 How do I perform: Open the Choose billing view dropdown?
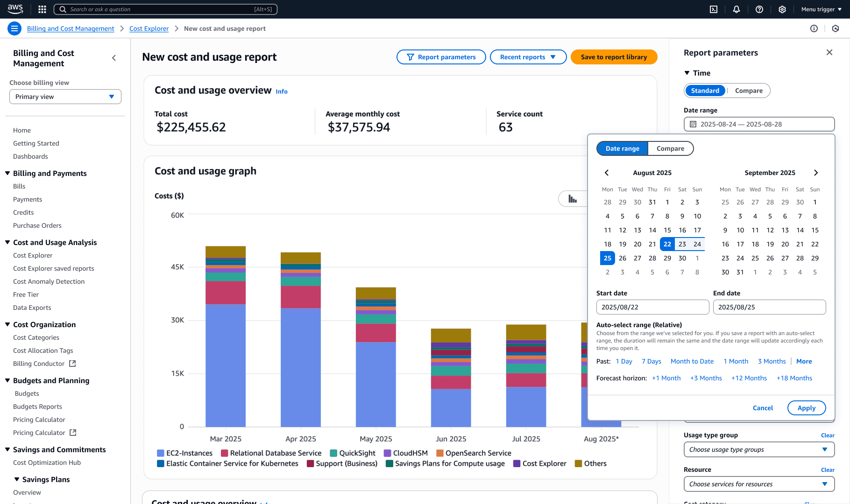[65, 97]
